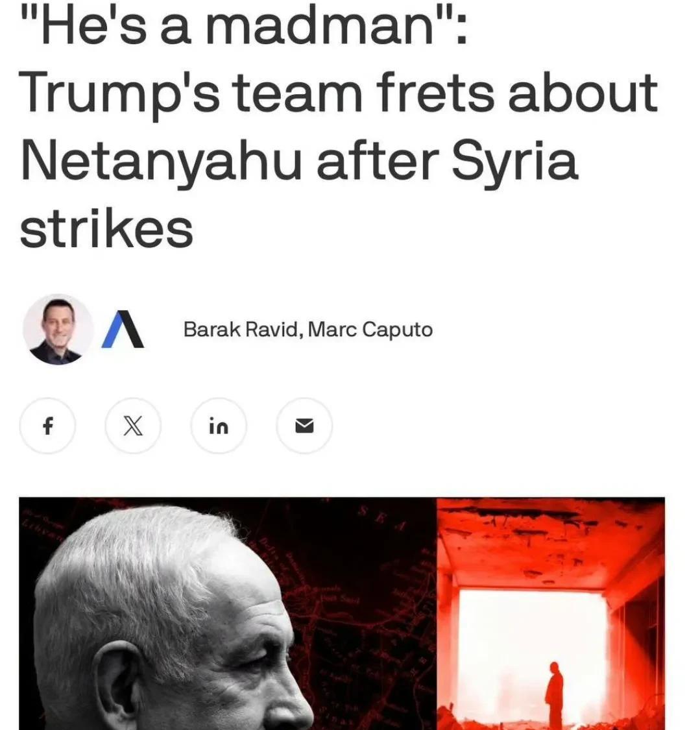700x730 pixels.
Task: Click the Axios logo beside the author photo
Action: coord(123,329)
